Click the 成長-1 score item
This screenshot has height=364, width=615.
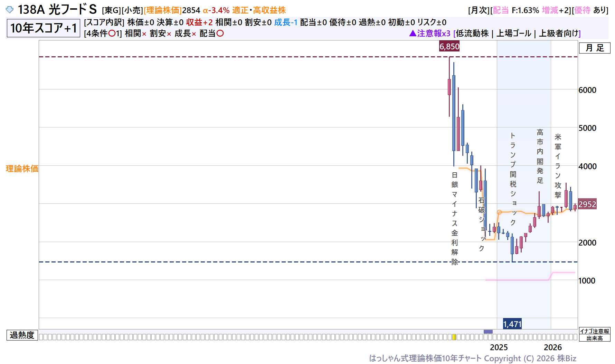(x=286, y=22)
